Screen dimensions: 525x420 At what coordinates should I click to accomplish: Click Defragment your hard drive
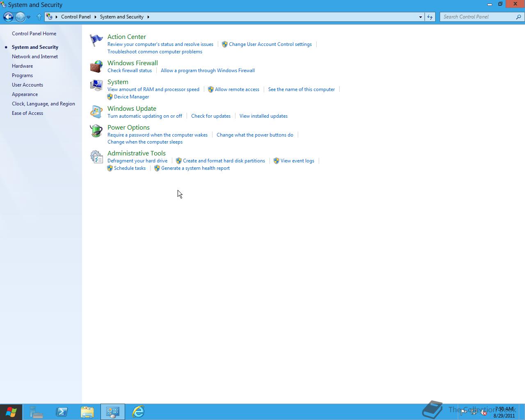pyautogui.click(x=137, y=161)
